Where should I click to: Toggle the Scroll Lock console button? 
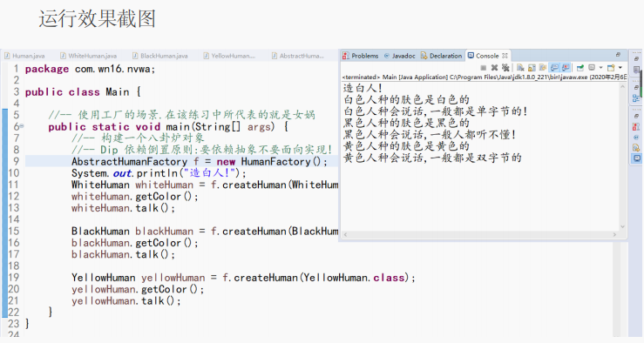point(532,68)
